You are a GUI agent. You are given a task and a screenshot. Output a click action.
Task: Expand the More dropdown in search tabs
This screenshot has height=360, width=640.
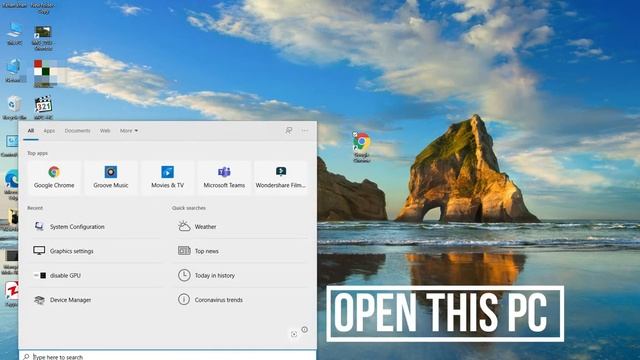(129, 131)
